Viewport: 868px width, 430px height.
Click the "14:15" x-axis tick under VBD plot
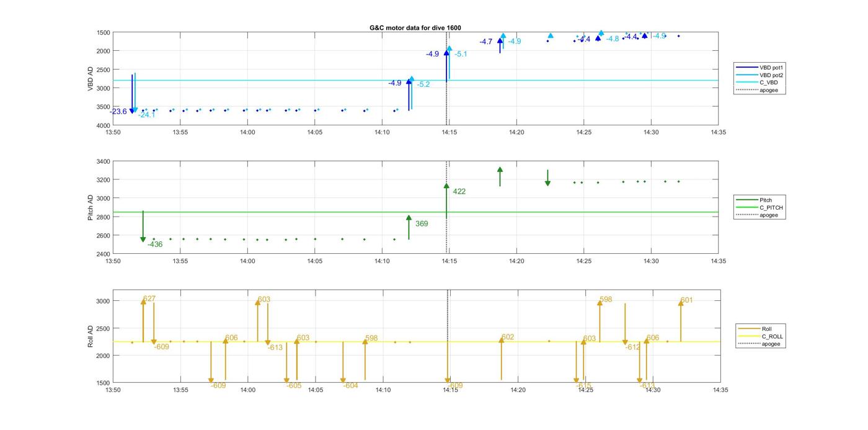click(449, 132)
